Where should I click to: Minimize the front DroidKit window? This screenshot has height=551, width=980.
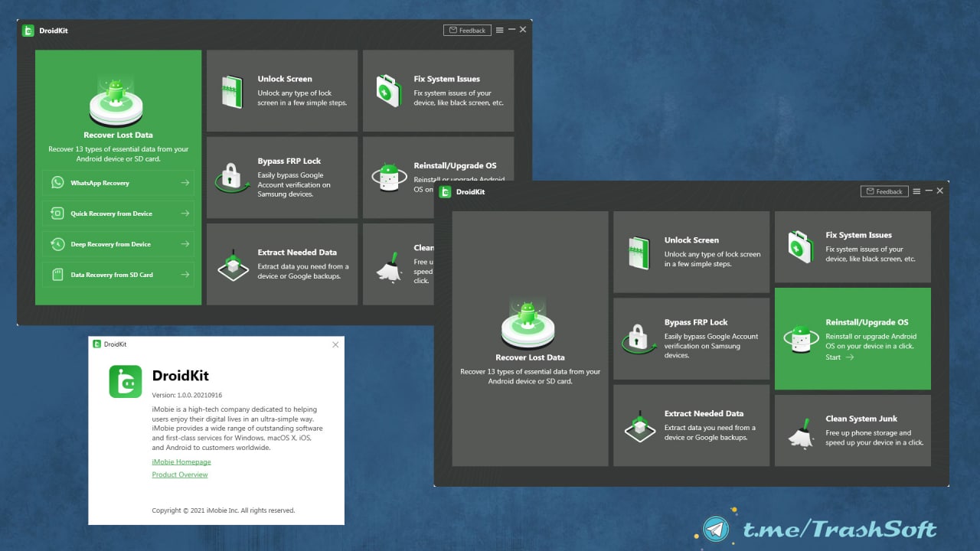coord(929,191)
